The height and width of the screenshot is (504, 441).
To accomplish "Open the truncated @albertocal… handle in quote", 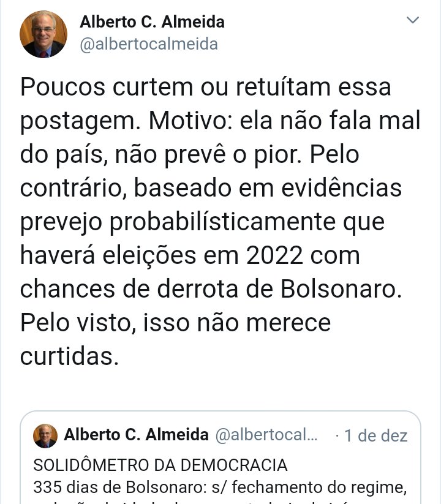I will 266,435.
